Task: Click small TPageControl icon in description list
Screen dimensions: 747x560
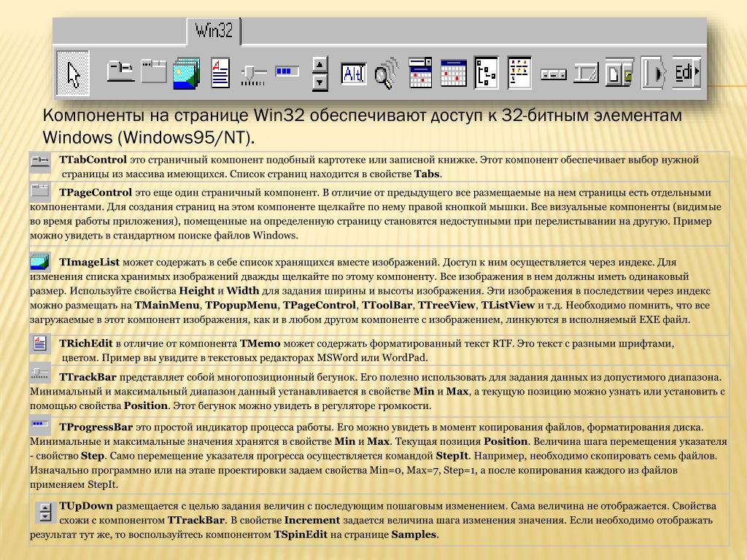Action: pos(40,192)
